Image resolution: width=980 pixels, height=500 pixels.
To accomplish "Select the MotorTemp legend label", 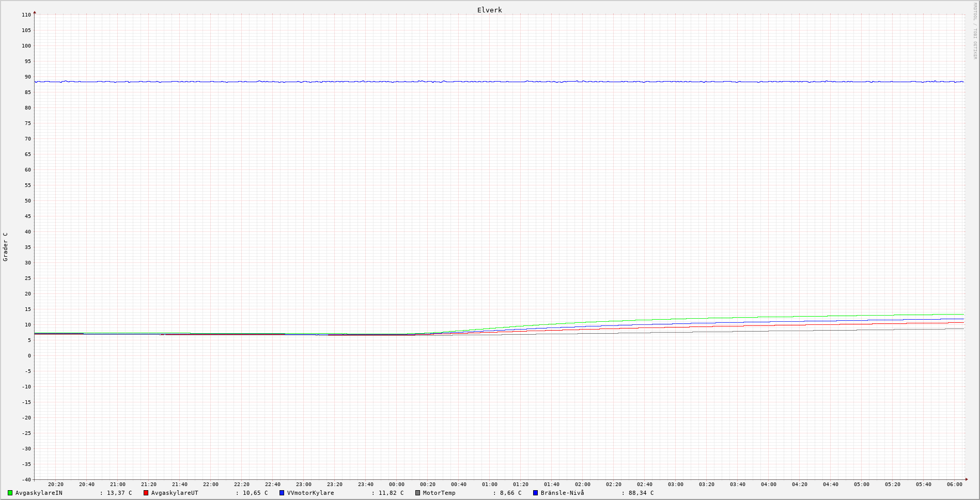I will point(439,493).
